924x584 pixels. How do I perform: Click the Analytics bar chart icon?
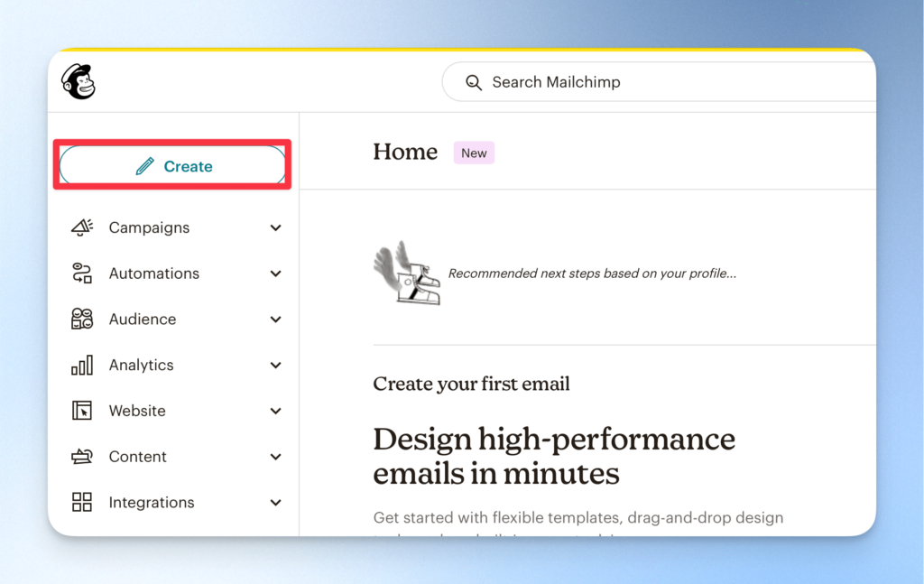[82, 365]
